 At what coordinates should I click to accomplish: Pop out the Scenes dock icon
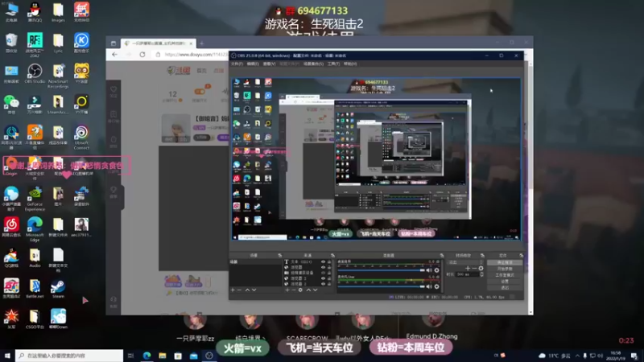[279, 255]
